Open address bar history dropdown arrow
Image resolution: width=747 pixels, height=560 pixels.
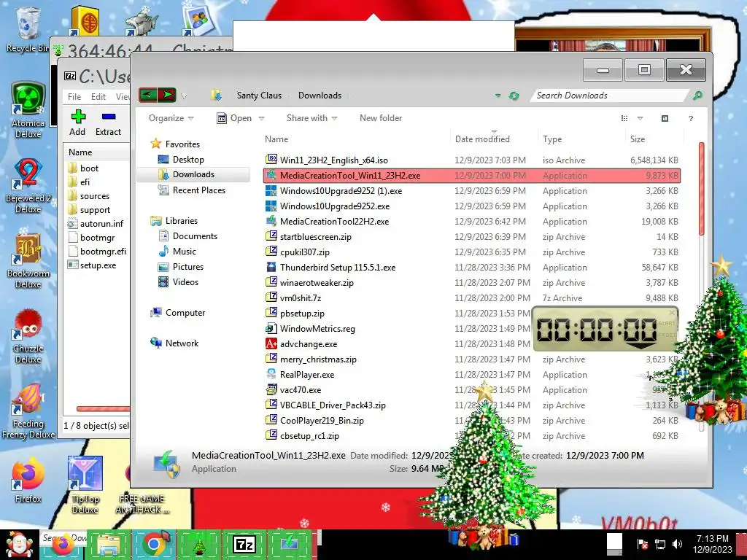498,96
